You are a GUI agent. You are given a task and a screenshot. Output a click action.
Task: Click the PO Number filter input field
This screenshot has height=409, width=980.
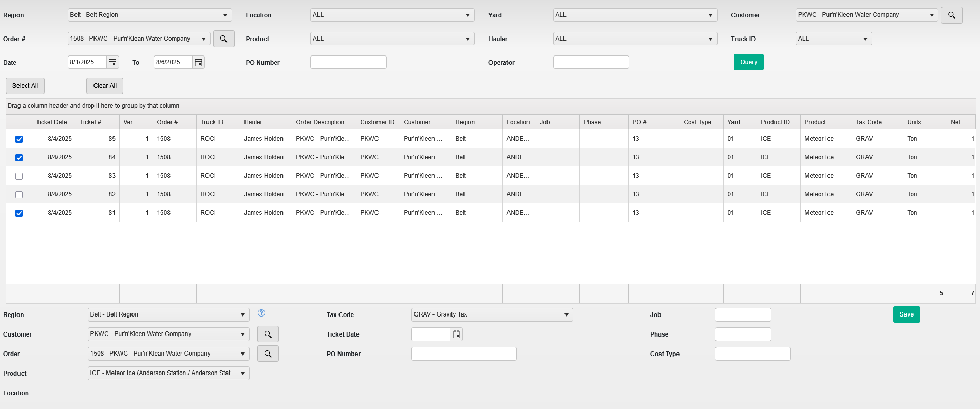[348, 62]
